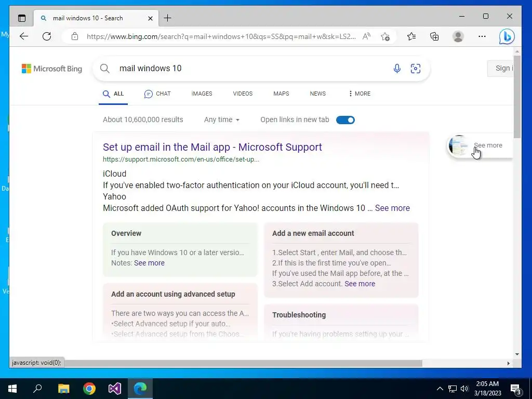Open the notification center icon
The height and width of the screenshot is (399, 532).
[515, 390]
